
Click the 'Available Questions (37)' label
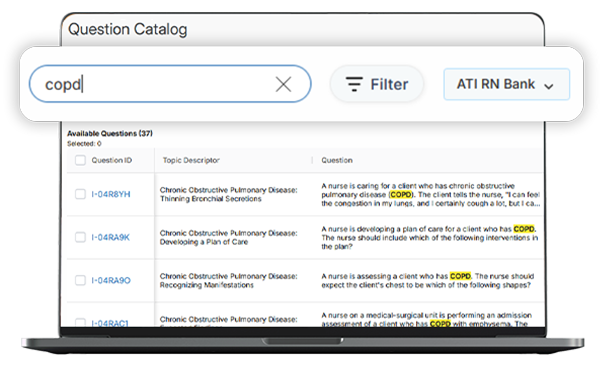[x=110, y=134]
